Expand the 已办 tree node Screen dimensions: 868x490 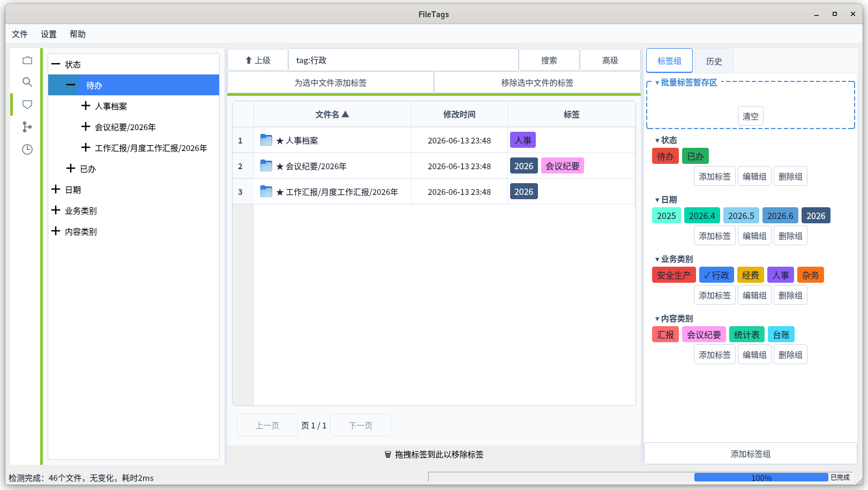pos(71,169)
